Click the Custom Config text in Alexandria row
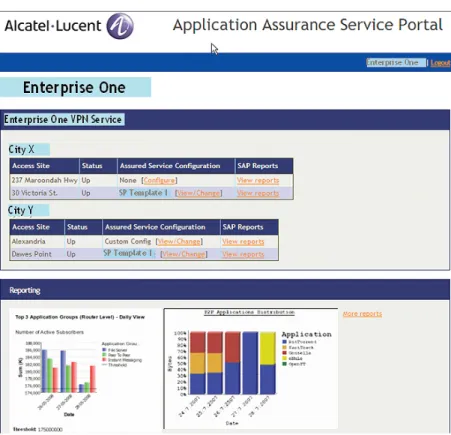The image size is (451, 435). tap(128, 241)
